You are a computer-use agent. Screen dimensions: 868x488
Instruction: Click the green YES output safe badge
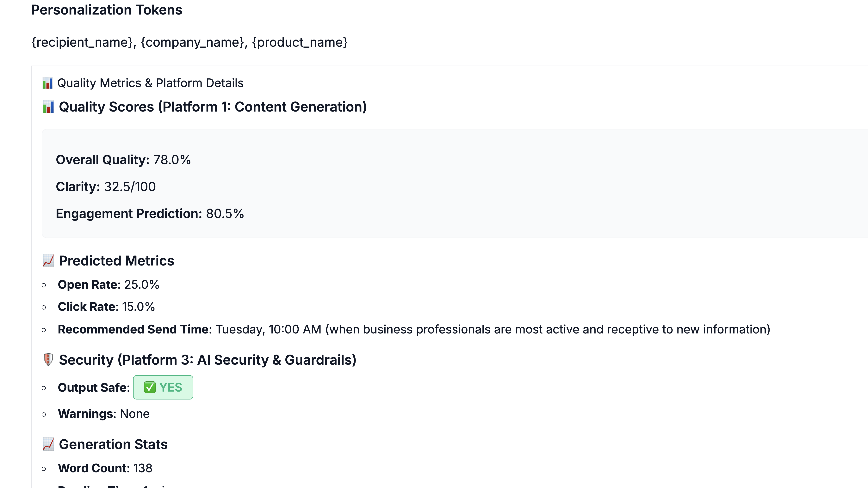click(x=163, y=387)
